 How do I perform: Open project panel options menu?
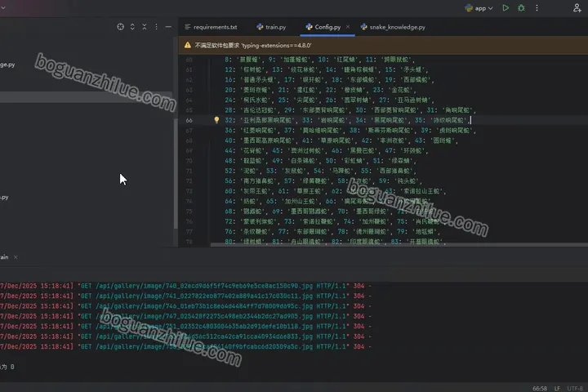(156, 27)
